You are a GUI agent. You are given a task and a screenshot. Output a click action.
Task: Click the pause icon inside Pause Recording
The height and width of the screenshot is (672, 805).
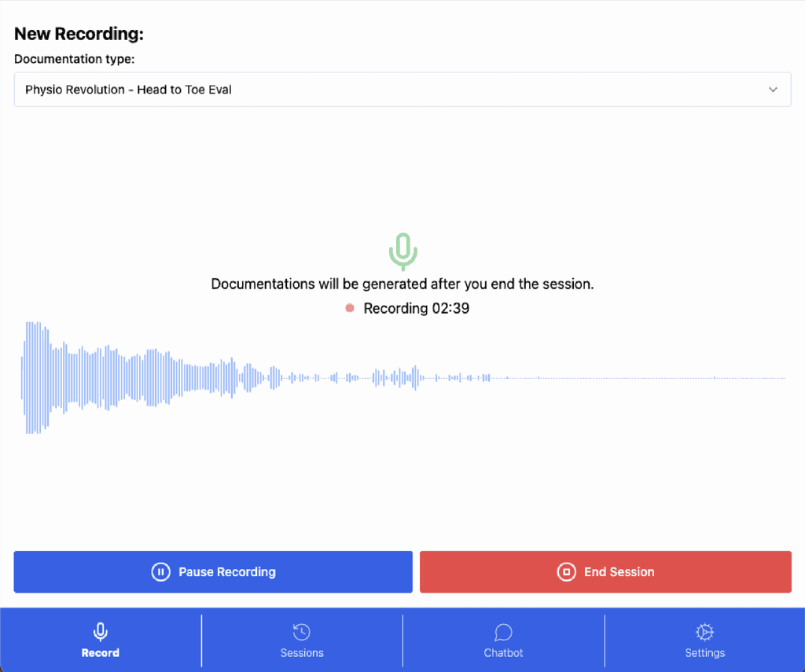[x=160, y=571]
